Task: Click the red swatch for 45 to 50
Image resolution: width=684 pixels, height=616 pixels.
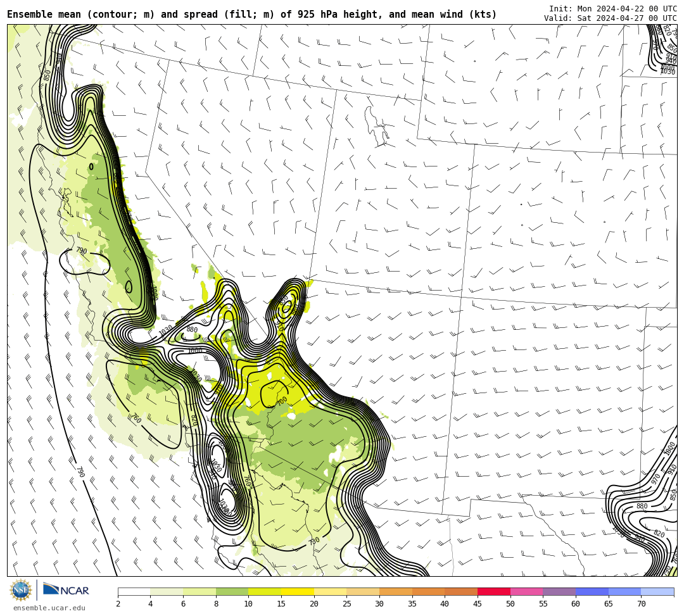Action: pyautogui.click(x=494, y=591)
